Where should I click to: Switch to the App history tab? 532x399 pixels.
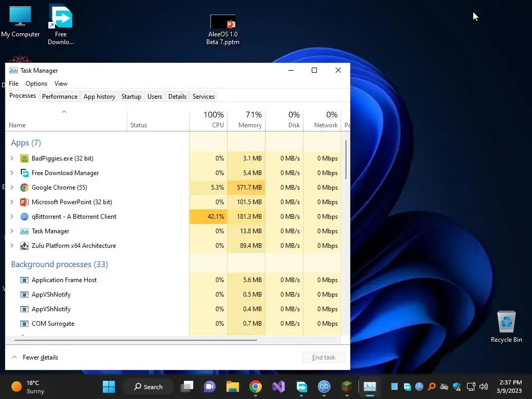pyautogui.click(x=99, y=97)
